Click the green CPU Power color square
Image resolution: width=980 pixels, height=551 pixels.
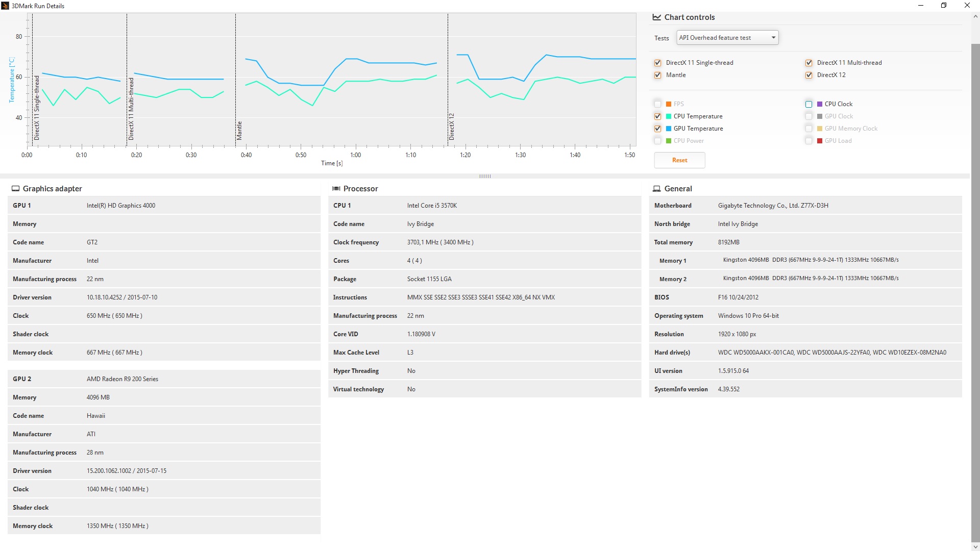(669, 141)
